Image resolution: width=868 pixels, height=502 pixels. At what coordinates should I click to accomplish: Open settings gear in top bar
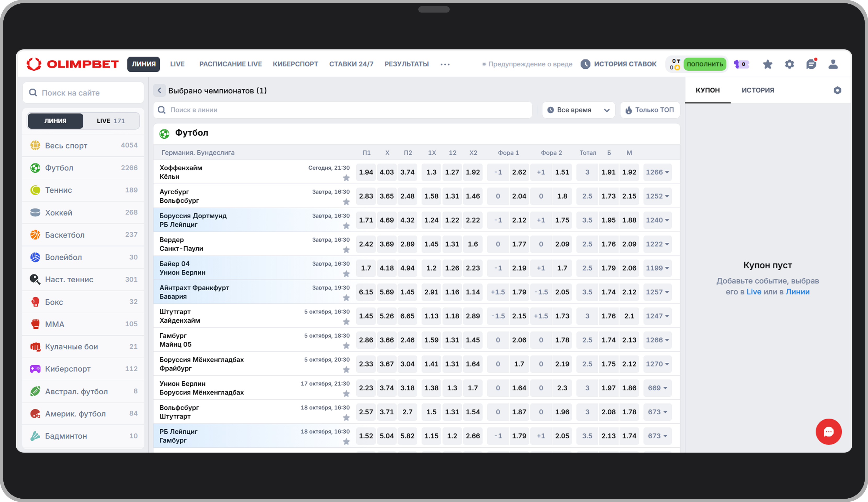[x=789, y=64]
